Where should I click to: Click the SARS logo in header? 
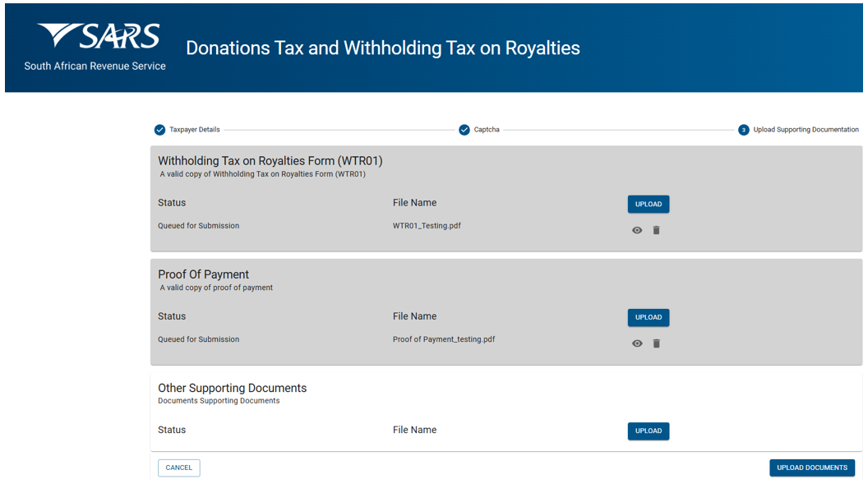point(99,37)
